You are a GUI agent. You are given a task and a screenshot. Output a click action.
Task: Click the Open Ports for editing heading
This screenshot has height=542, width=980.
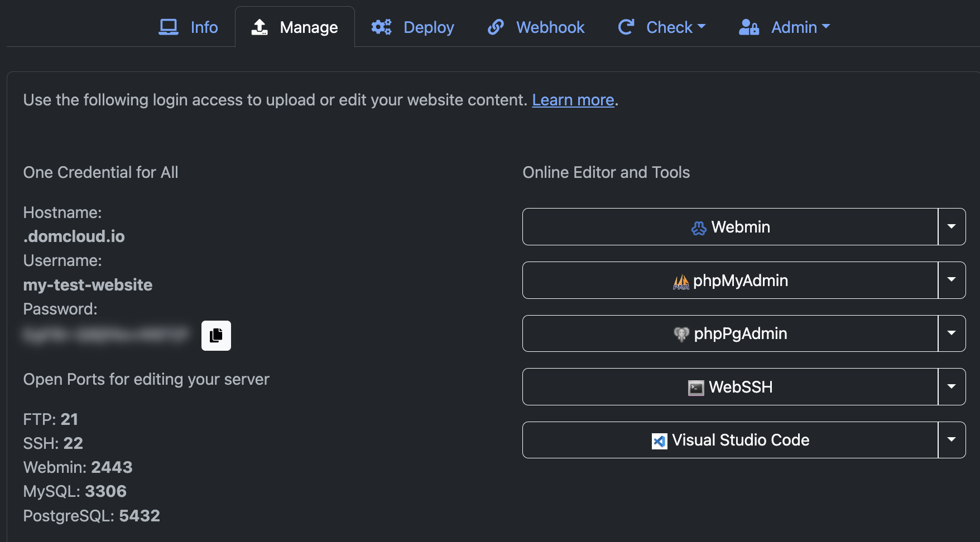[x=146, y=379]
